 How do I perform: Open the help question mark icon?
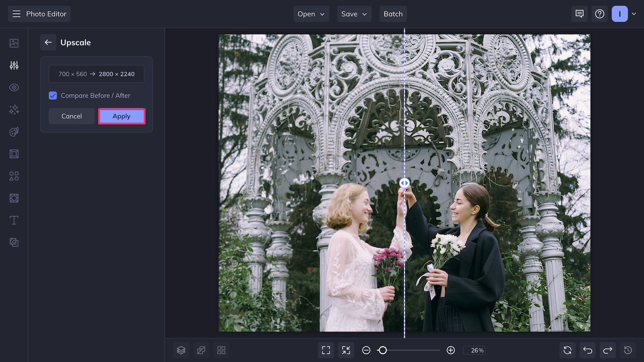coord(600,14)
